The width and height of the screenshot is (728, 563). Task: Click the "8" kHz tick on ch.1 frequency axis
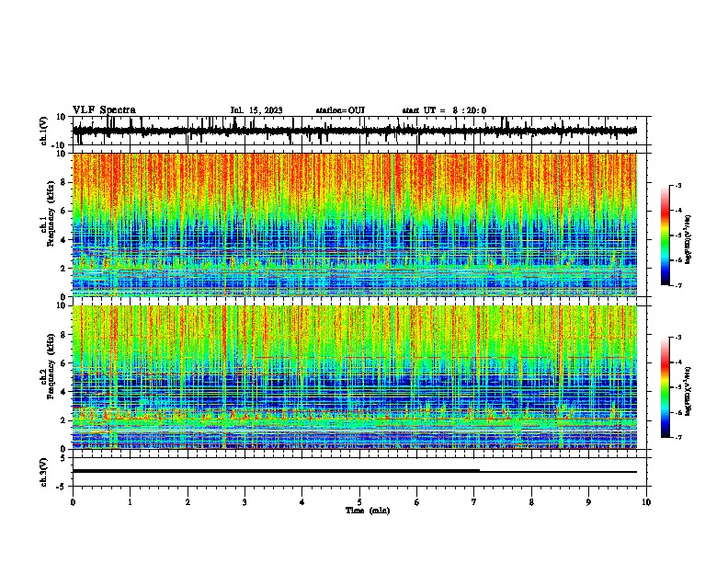[x=64, y=182]
